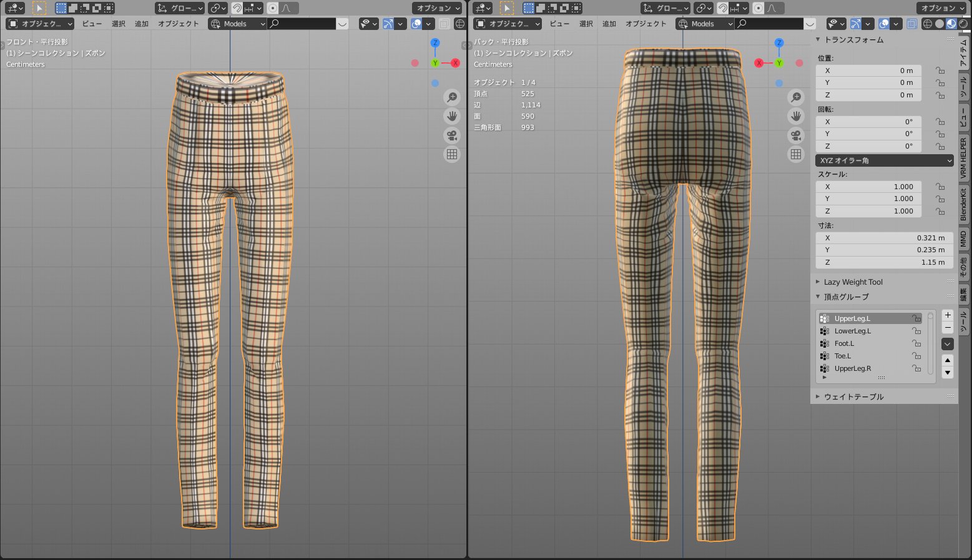972x560 pixels.
Task: Switch to VRM HELPER sidebar tab
Action: [x=964, y=159]
